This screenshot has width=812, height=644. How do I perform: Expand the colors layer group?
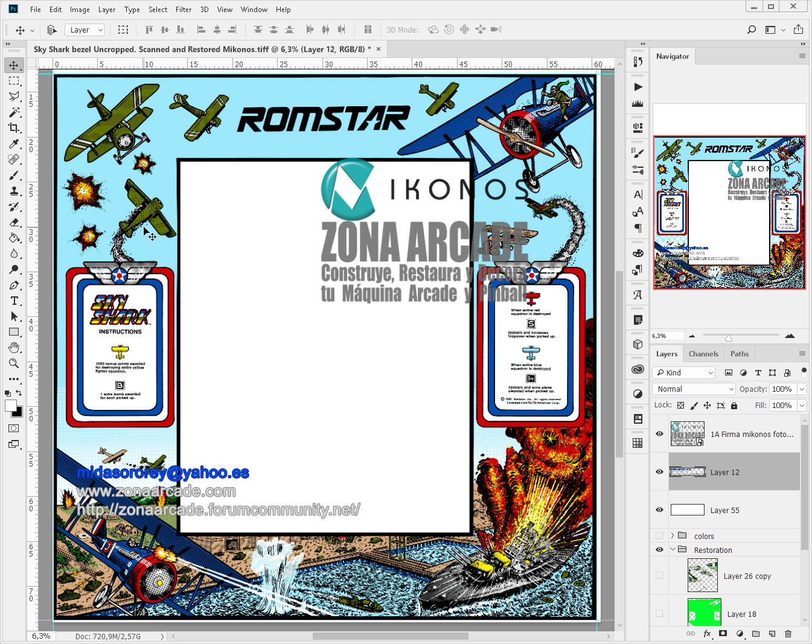coord(673,535)
